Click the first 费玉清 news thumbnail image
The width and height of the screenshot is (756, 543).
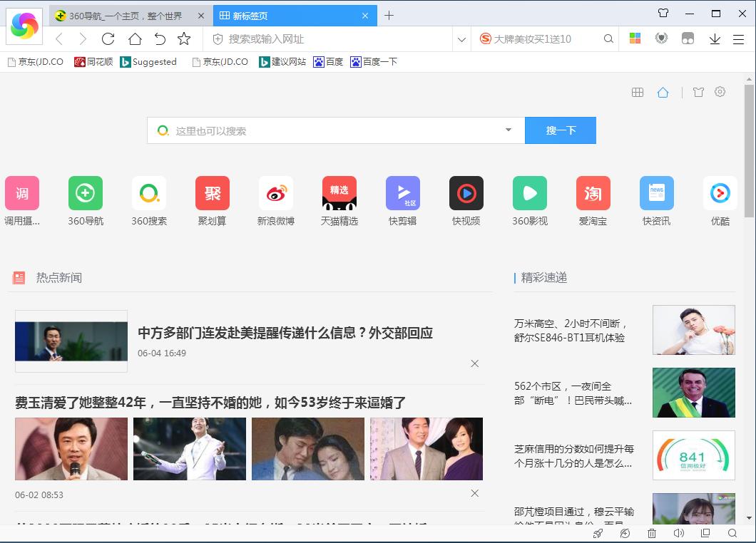click(x=71, y=449)
